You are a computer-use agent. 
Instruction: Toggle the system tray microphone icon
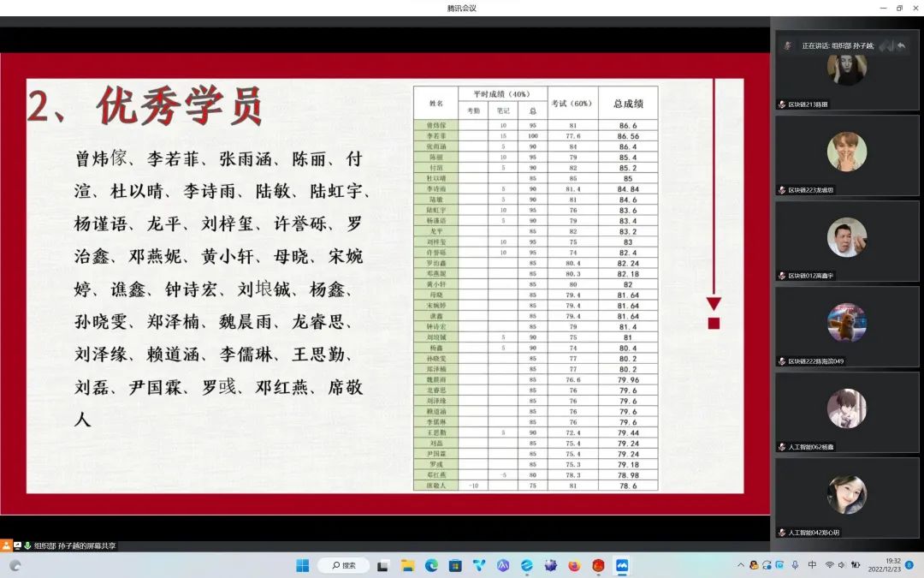pos(796,565)
